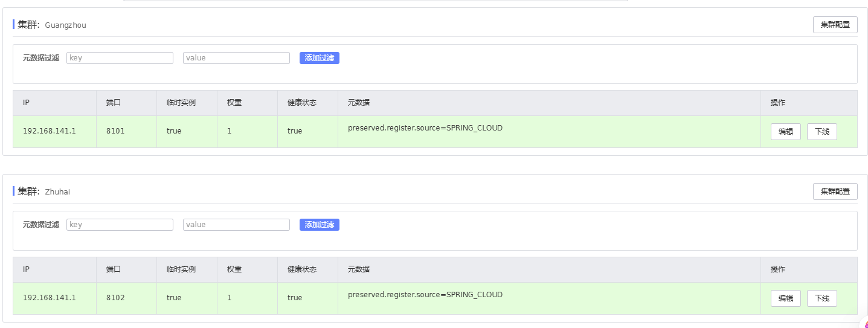Click the weight value in Guangzhou row
868x328 pixels.
(230, 131)
